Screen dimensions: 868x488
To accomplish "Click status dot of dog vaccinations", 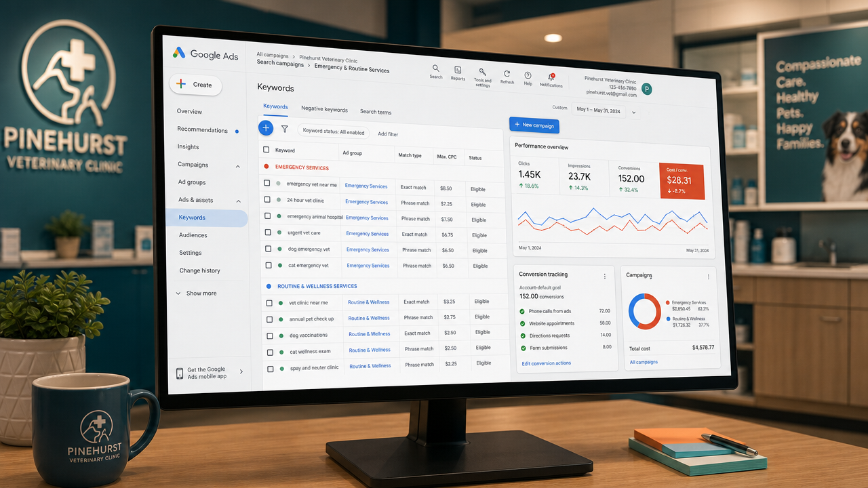I will pos(281,335).
